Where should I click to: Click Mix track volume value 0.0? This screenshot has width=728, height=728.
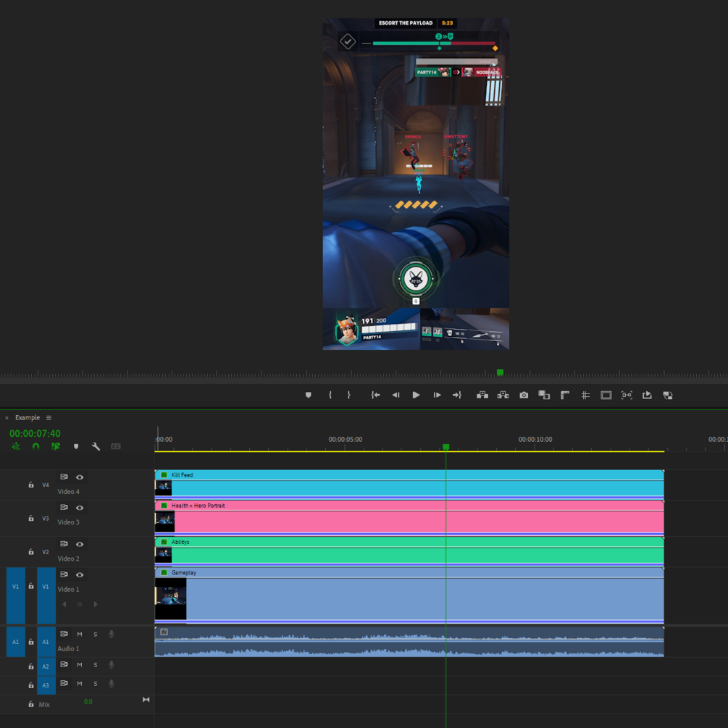tap(88, 701)
